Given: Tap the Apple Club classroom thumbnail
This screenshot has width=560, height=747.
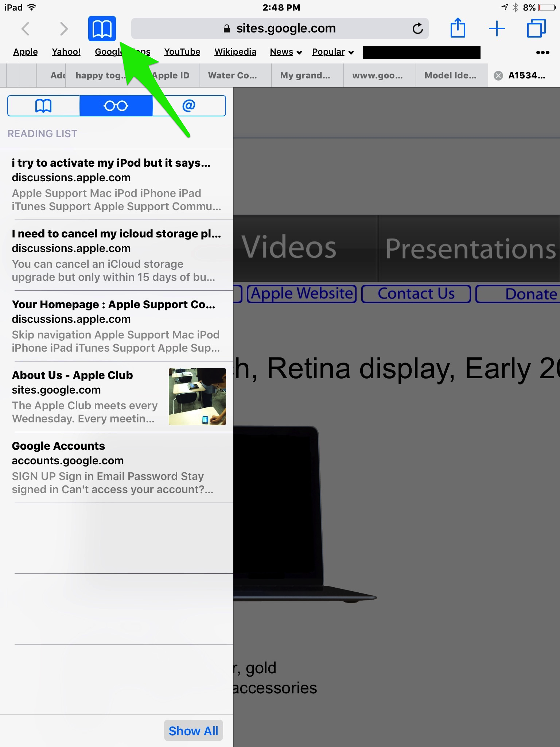Looking at the screenshot, I should [x=197, y=396].
